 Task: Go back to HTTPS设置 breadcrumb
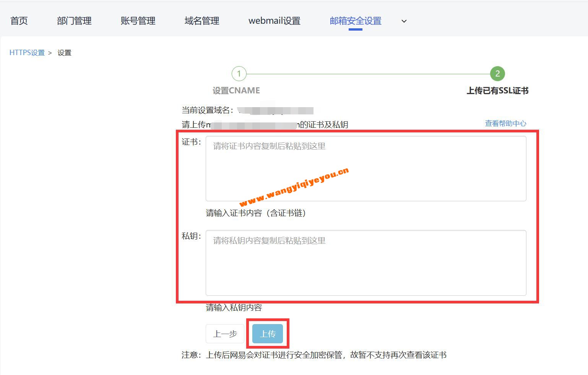(27, 53)
